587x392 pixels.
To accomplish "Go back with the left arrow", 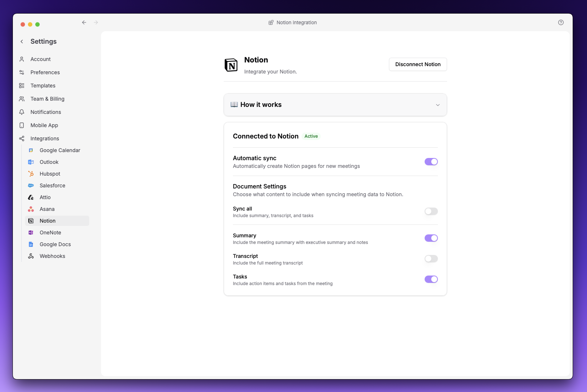I will (x=84, y=22).
